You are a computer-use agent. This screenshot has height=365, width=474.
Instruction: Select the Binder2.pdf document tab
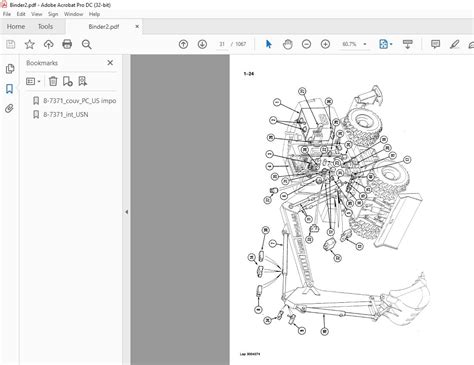104,27
